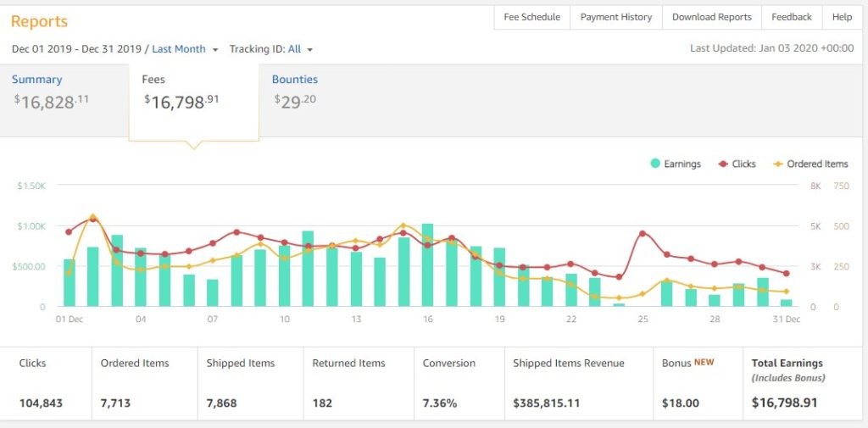868x428 pixels.
Task: Open the Last Month date range dropdown
Action: point(179,49)
